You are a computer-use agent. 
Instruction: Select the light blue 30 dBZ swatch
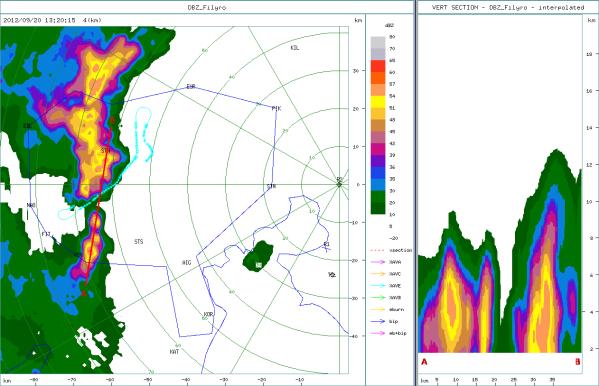tap(378, 185)
